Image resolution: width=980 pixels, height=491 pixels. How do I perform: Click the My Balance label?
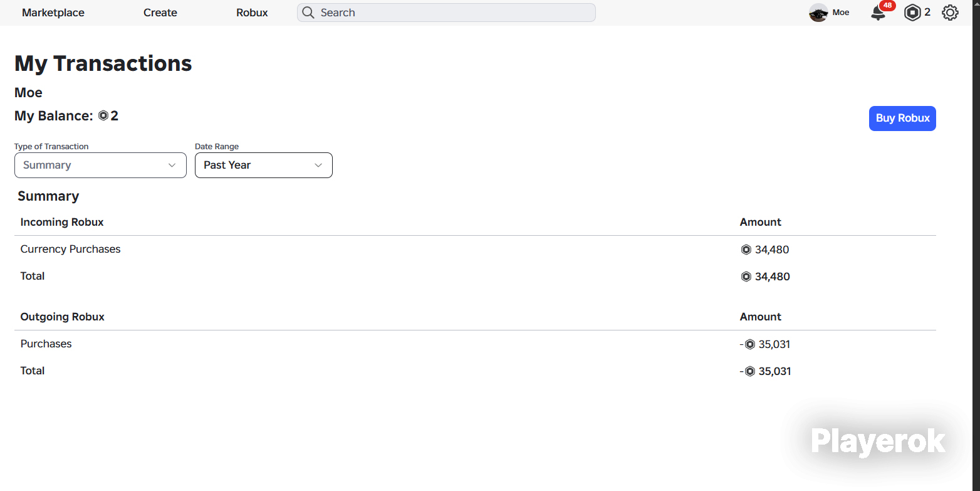(x=53, y=116)
